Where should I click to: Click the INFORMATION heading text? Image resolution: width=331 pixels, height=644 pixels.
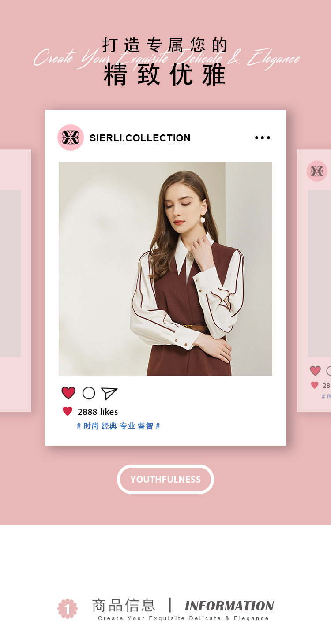[229, 606]
